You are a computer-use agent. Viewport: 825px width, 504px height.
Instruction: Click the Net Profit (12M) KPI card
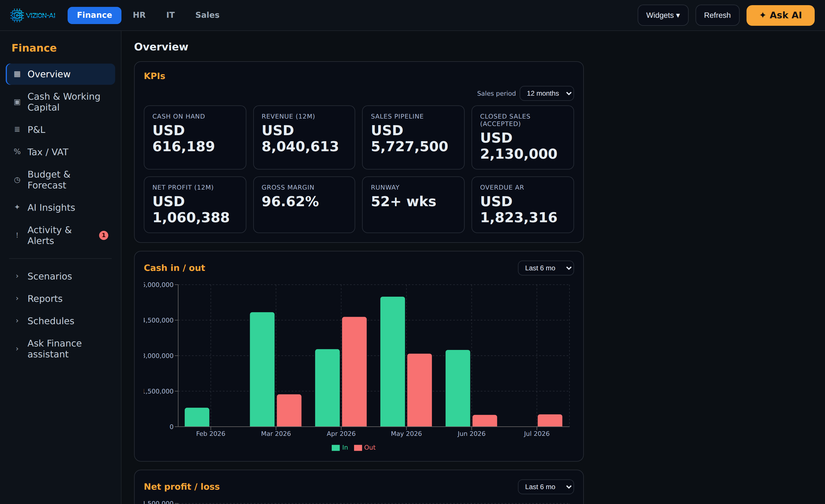point(195,205)
